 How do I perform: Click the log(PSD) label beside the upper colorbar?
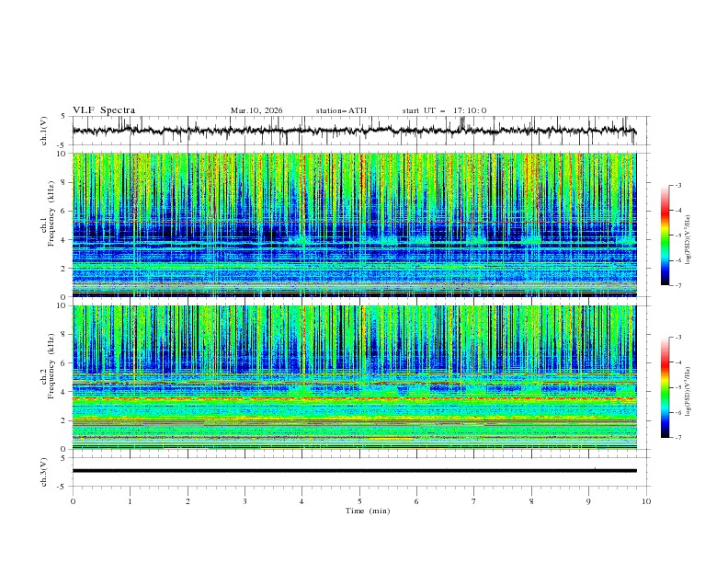pyautogui.click(x=688, y=240)
